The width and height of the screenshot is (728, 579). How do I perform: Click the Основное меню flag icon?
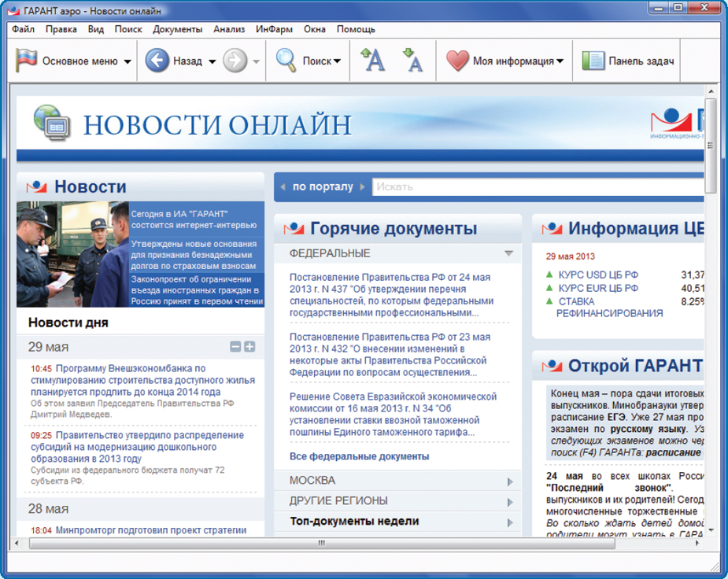click(28, 61)
